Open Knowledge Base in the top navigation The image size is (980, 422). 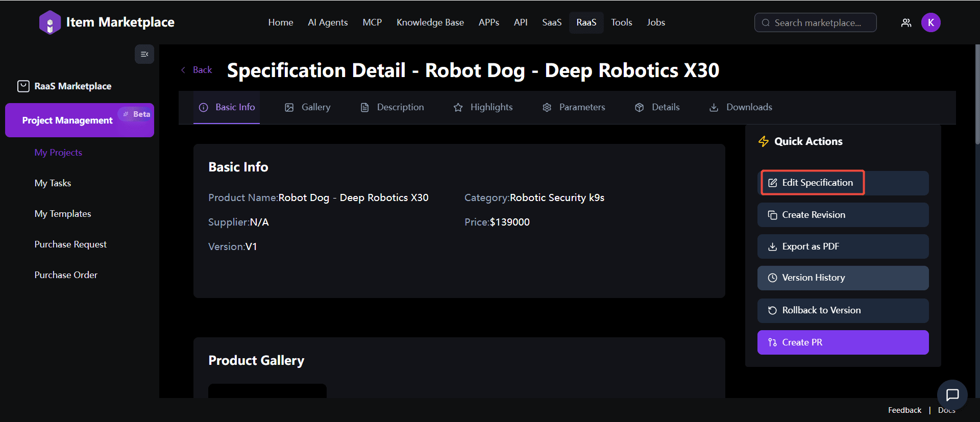[x=430, y=22]
